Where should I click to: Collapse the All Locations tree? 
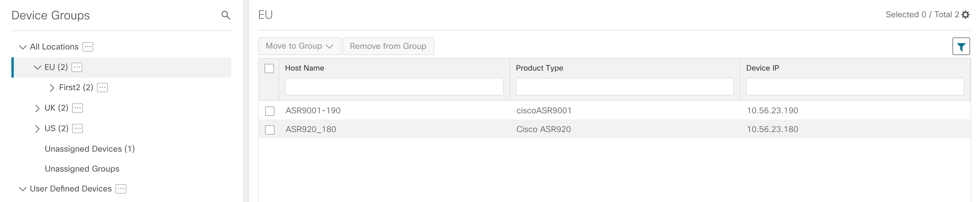pyautogui.click(x=23, y=47)
